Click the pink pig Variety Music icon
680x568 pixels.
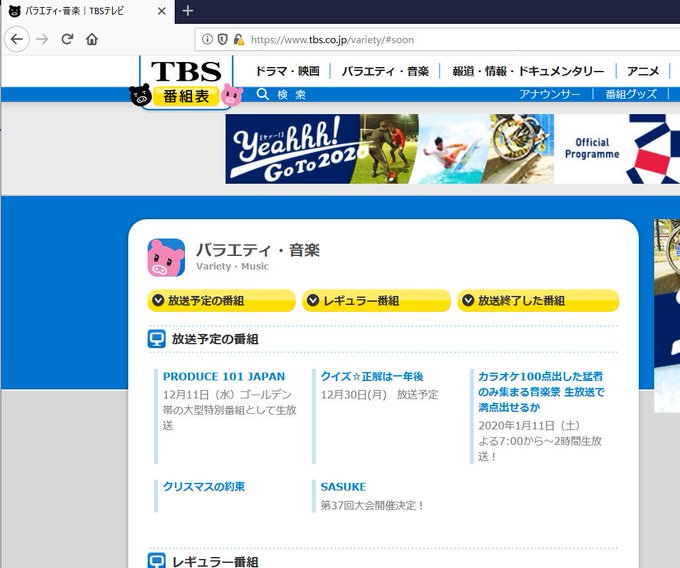point(167,258)
